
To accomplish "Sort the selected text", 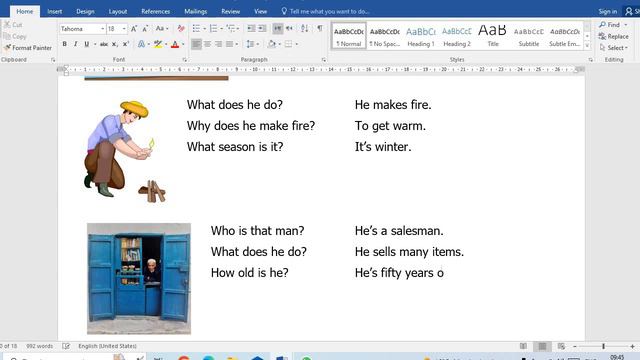I will (304, 28).
